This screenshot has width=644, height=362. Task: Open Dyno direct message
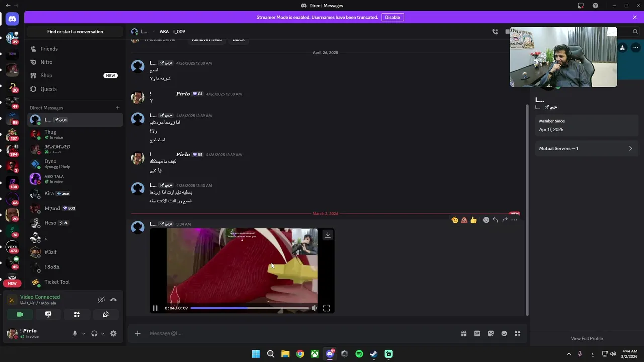tap(75, 164)
